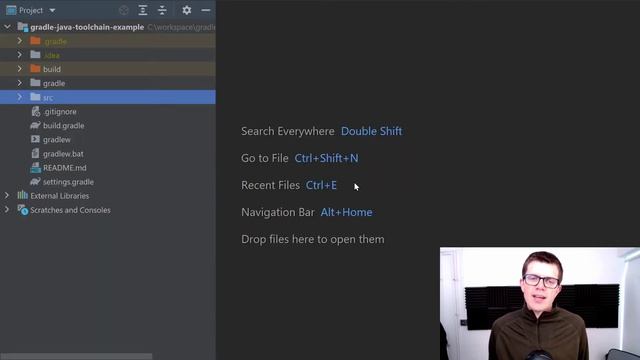Select the .idea folder icon

pyautogui.click(x=36, y=55)
